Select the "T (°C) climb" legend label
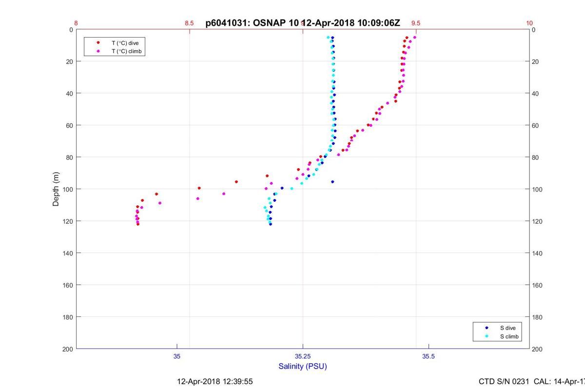Screen dimensions: 585x392 coord(126,51)
